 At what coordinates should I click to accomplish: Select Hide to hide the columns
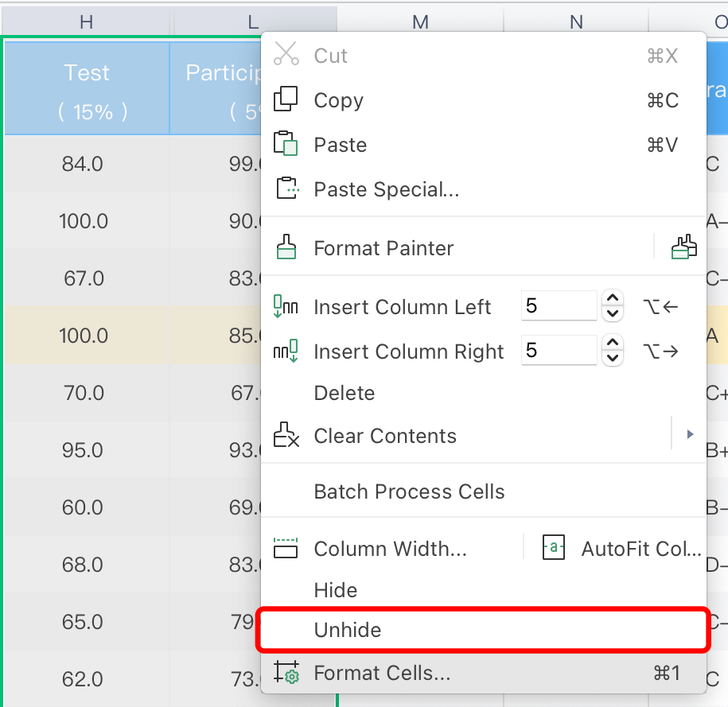click(336, 590)
